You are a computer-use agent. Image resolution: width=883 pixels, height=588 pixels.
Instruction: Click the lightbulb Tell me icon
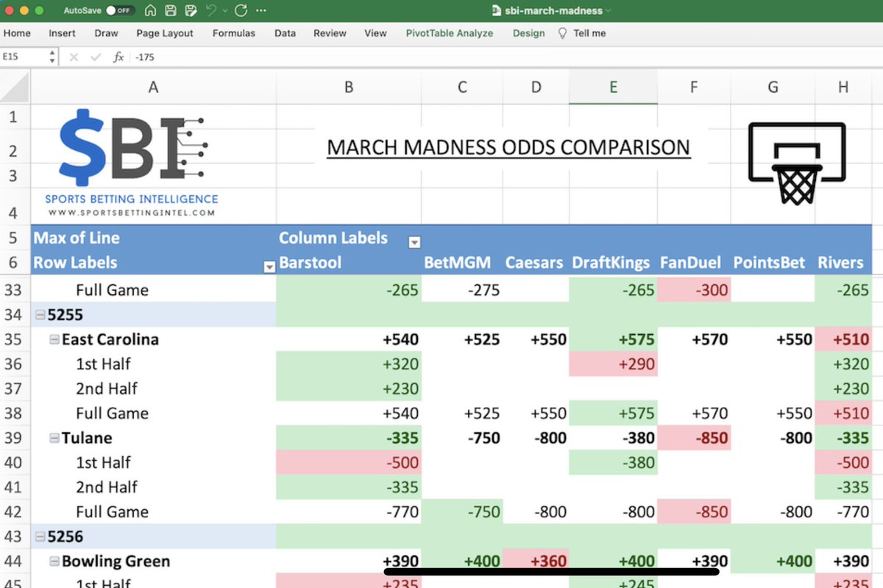click(563, 33)
